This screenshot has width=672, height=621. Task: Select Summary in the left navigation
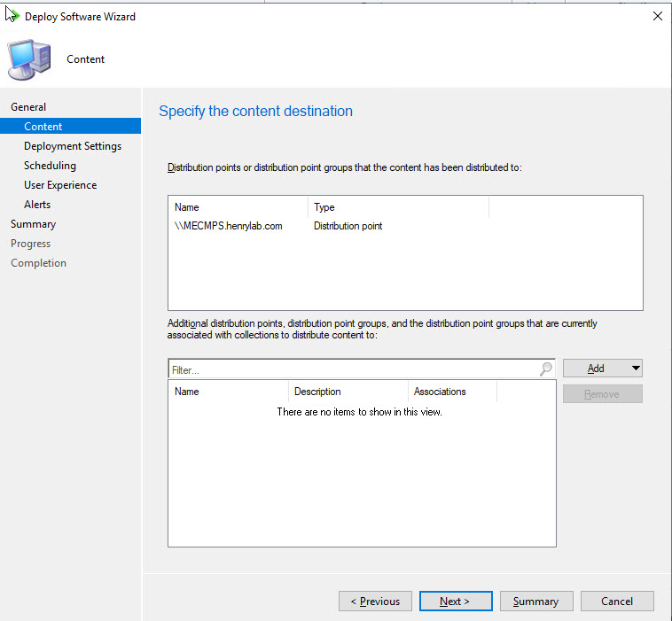33,224
